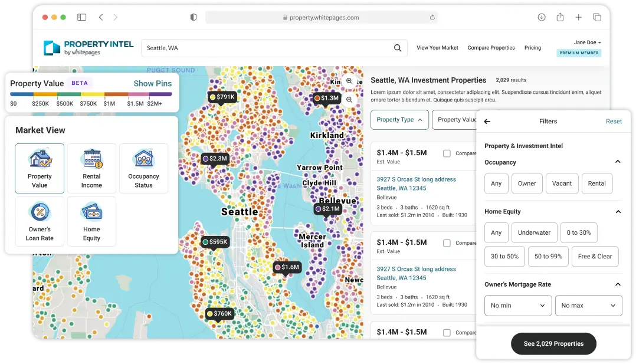Screen dimensions: 636x364
Task: Show the tab overview icon
Action: 597,17
